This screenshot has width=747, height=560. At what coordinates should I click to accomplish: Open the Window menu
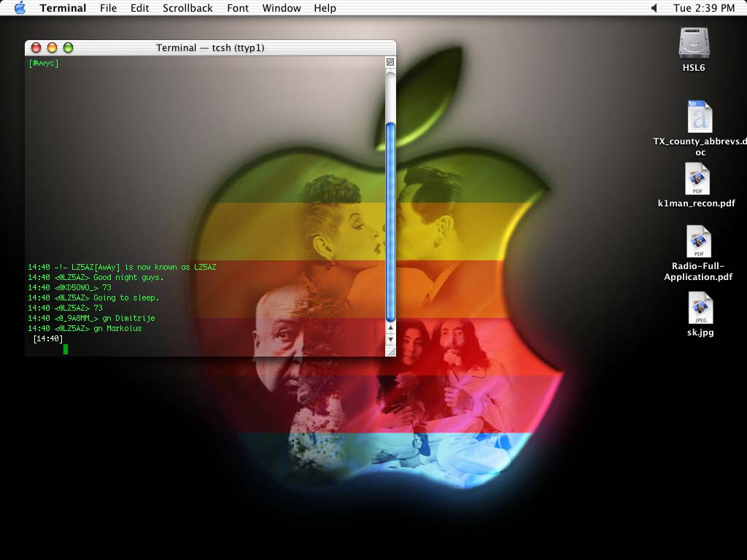[282, 8]
